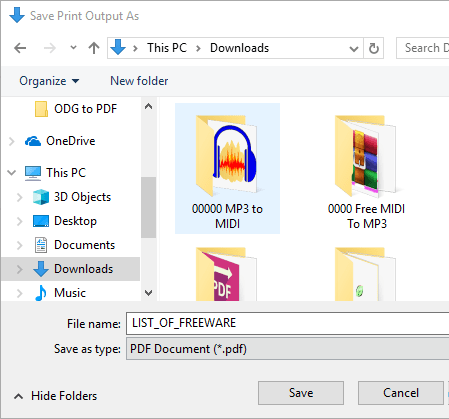449x419 pixels.
Task: Expand the Downloads tree node
Action: (x=20, y=269)
